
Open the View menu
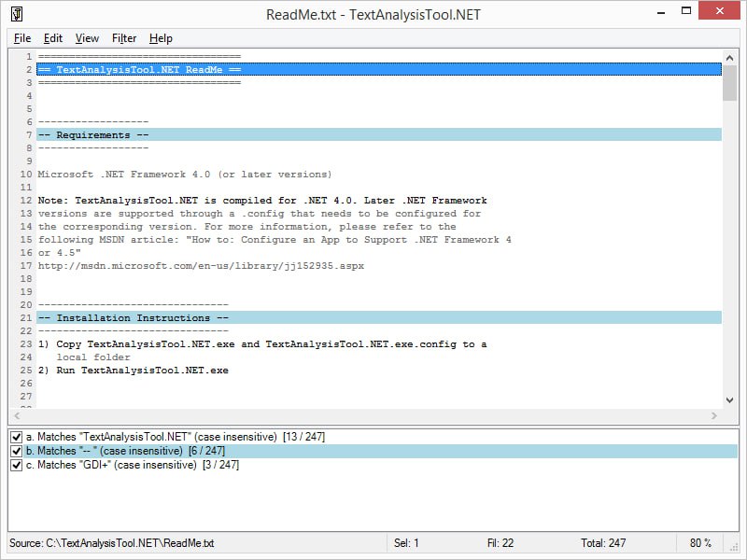(x=87, y=38)
